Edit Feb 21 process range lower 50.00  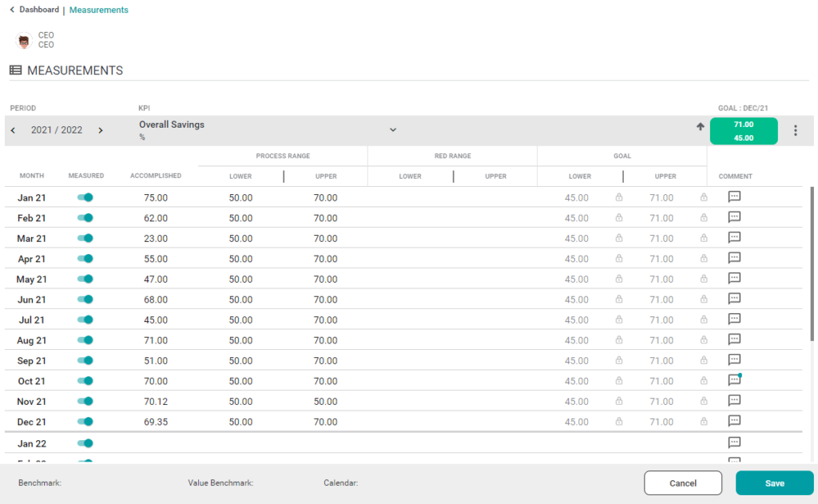tap(240, 218)
